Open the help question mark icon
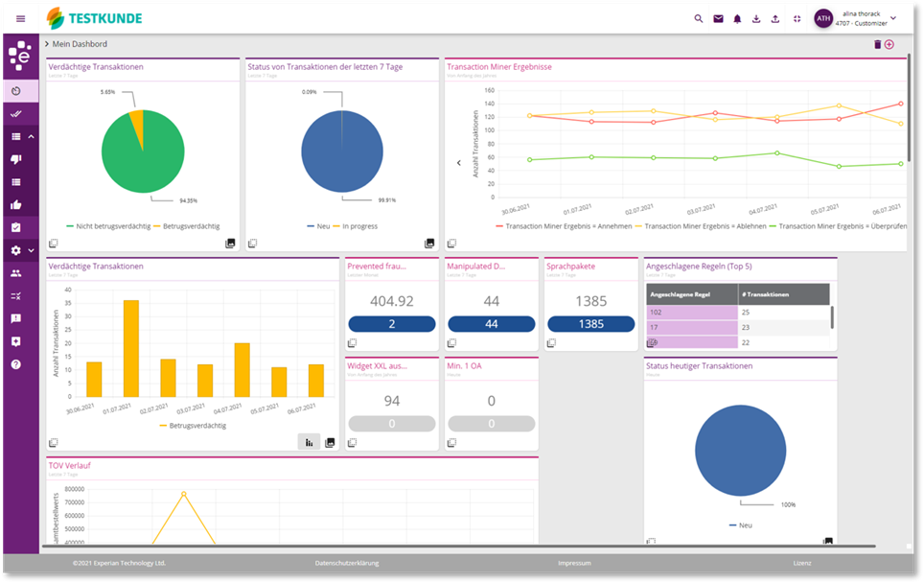 point(16,364)
